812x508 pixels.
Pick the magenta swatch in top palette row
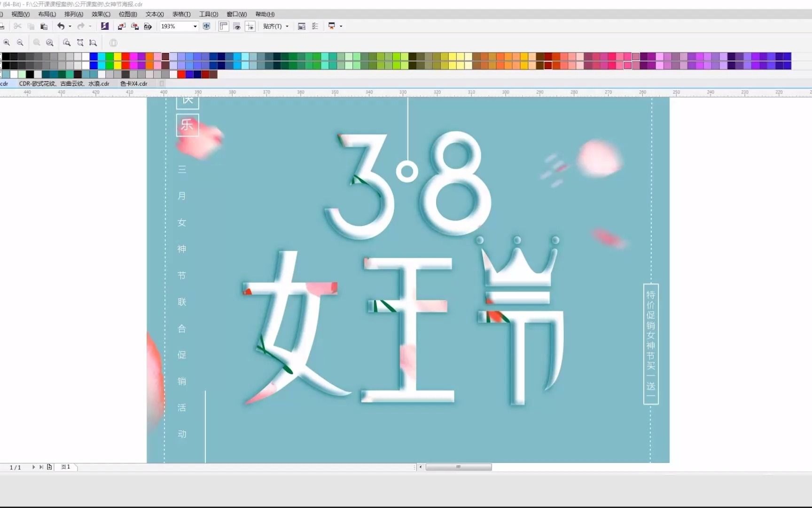click(x=133, y=56)
